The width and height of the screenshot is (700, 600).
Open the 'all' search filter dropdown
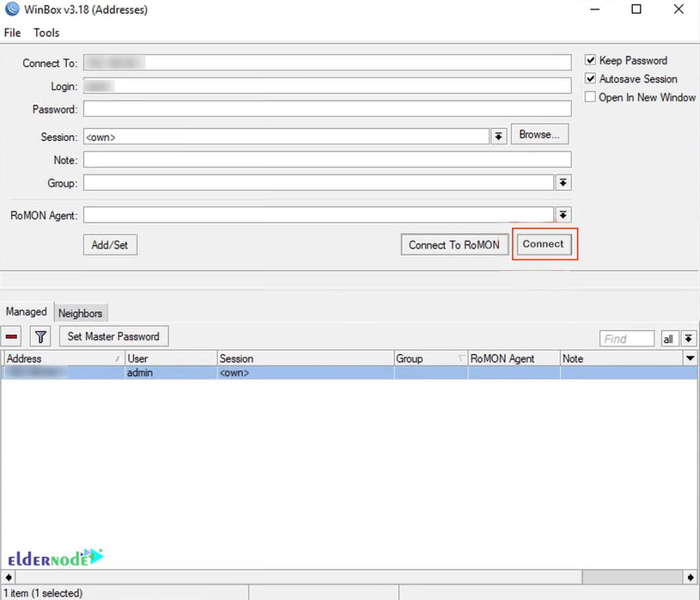[x=688, y=339]
